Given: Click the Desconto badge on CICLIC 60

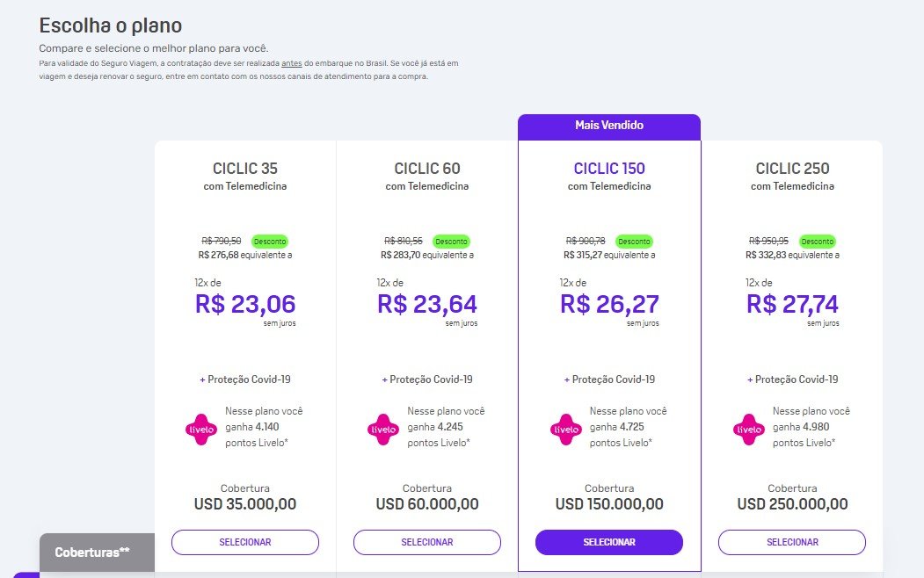Looking at the screenshot, I should 451,242.
